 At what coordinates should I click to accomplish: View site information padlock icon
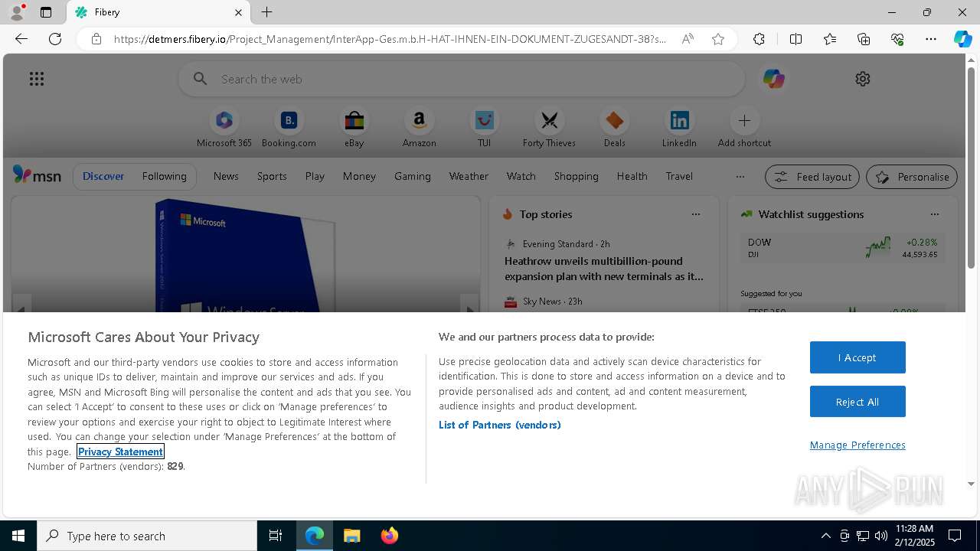[x=96, y=39]
